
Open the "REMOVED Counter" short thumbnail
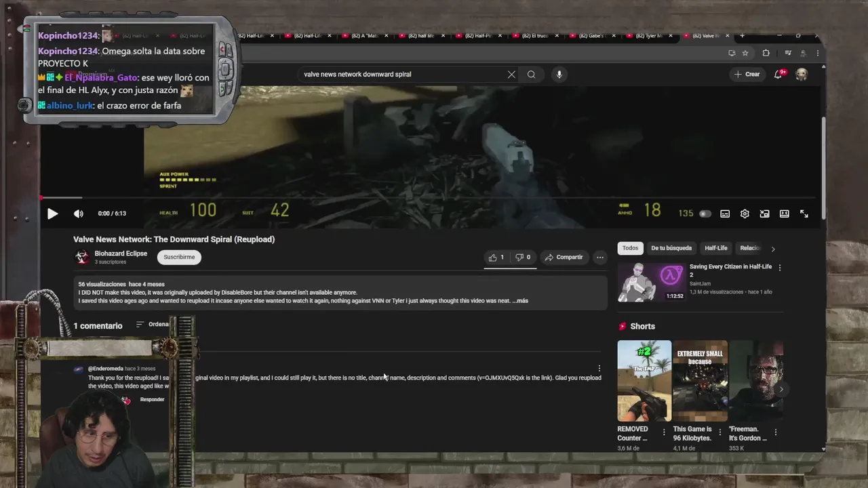(644, 381)
